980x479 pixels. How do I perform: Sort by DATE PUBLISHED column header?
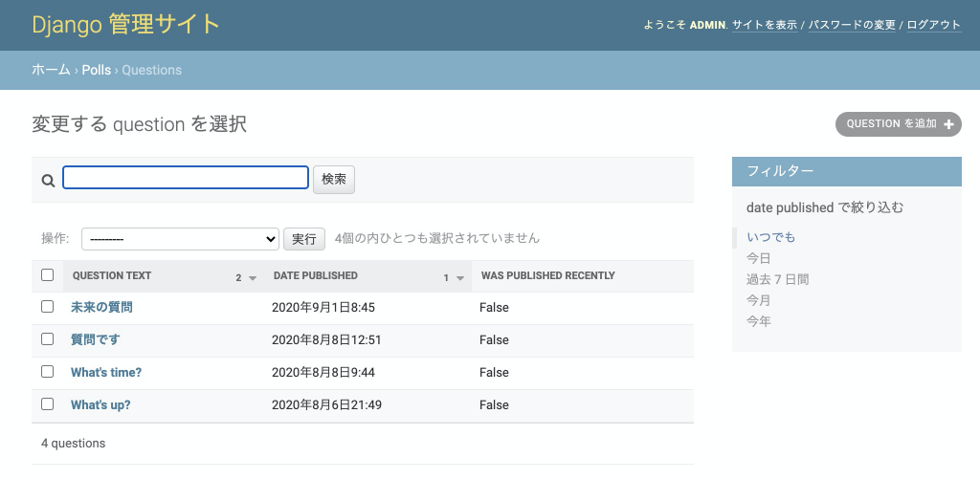pos(316,275)
